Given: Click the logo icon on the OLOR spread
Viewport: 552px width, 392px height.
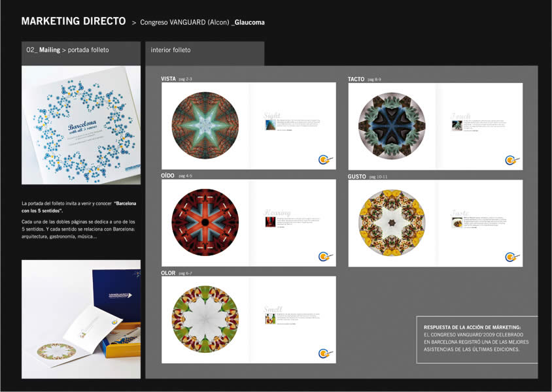Looking at the screenshot, I should pyautogui.click(x=325, y=353).
